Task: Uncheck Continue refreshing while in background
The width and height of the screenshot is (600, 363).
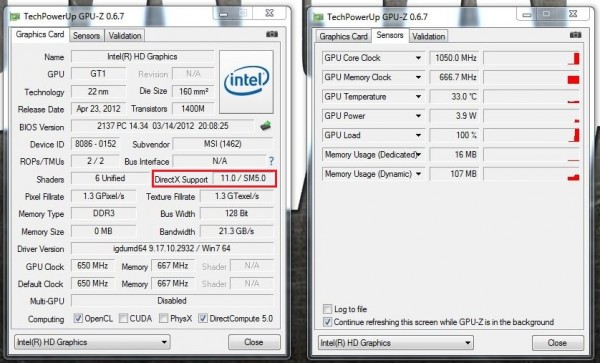Action: click(328, 322)
